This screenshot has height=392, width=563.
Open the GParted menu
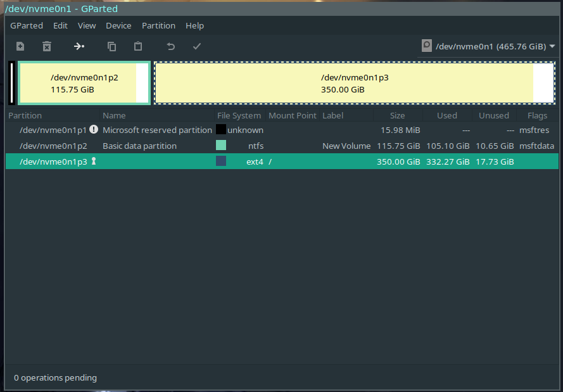point(27,26)
